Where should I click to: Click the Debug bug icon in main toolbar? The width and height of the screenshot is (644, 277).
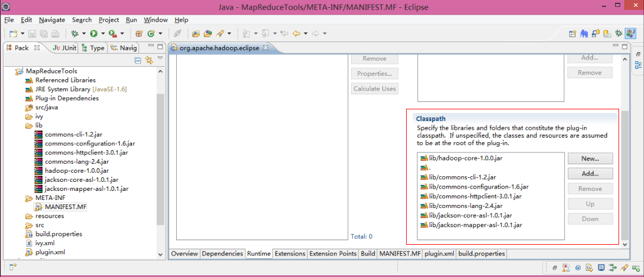(75, 33)
